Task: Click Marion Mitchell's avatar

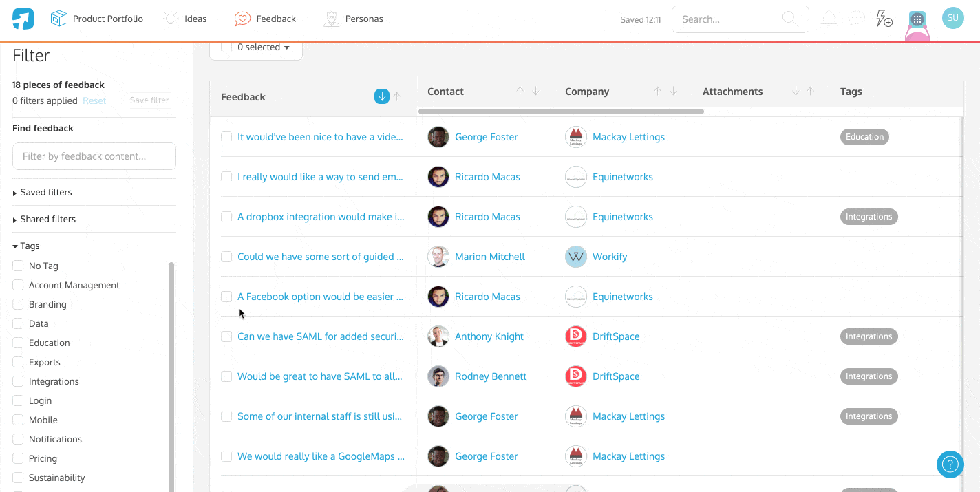Action: pos(438,257)
